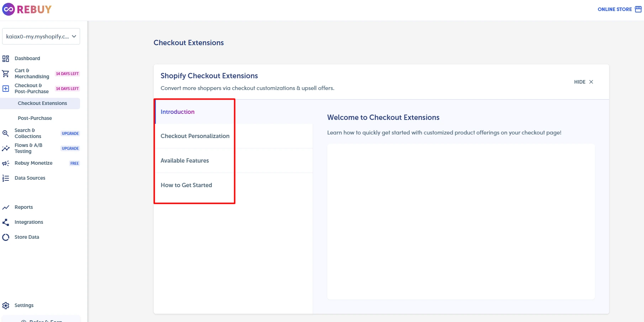The height and width of the screenshot is (322, 644).
Task: Click the Online Store storefront icon
Action: click(x=638, y=9)
